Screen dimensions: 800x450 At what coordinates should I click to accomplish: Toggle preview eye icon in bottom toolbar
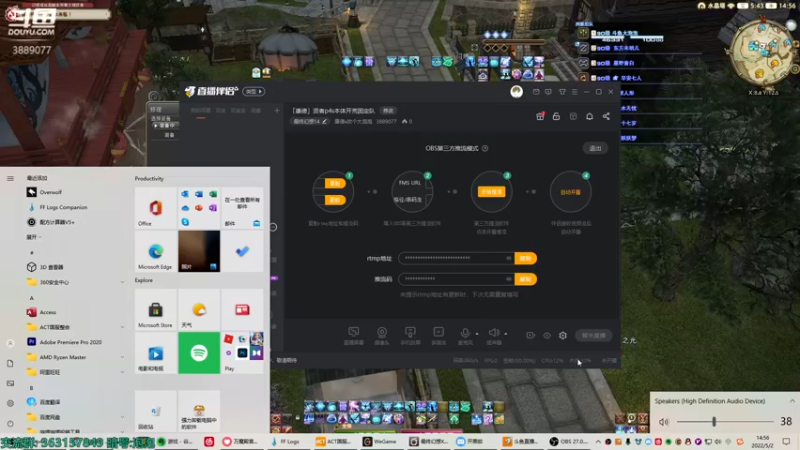pos(547,335)
